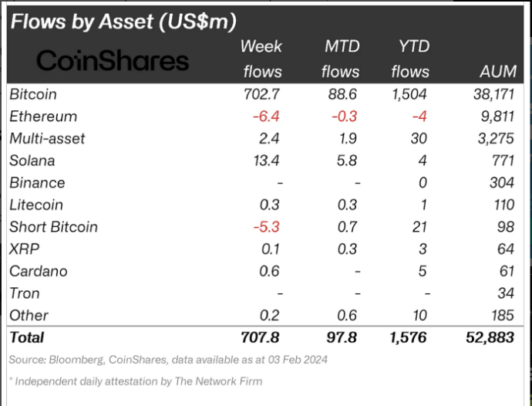Click the Total YTD flows value 1,576
The width and height of the screenshot is (532, 406).
(x=407, y=337)
